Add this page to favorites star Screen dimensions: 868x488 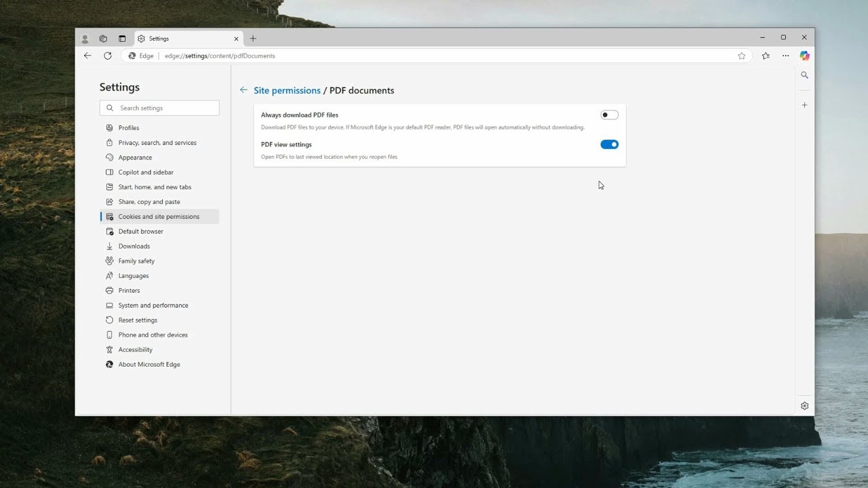pyautogui.click(x=741, y=56)
